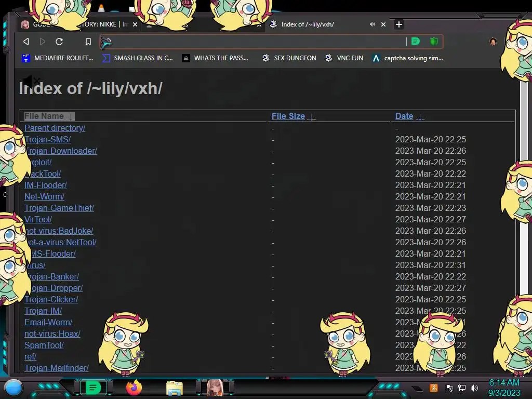Open the ref/ folder link
The width and height of the screenshot is (532, 399).
click(30, 356)
